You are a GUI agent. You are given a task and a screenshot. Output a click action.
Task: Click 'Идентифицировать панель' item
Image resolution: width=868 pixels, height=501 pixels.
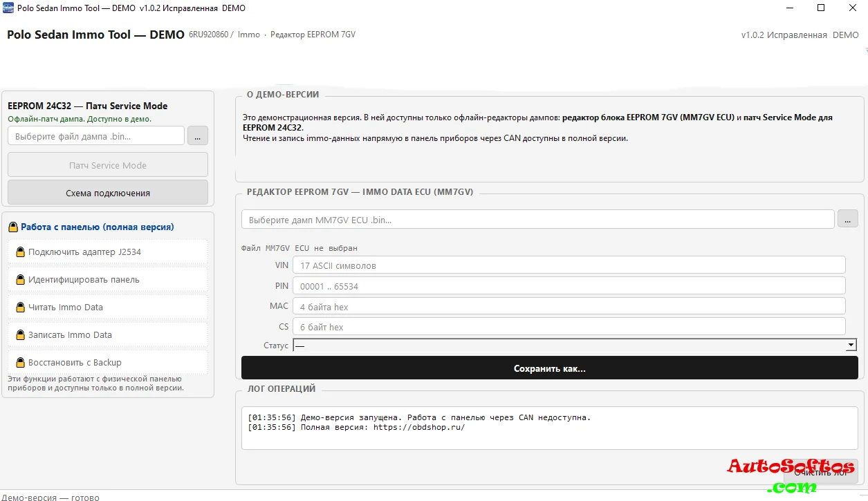coord(108,280)
